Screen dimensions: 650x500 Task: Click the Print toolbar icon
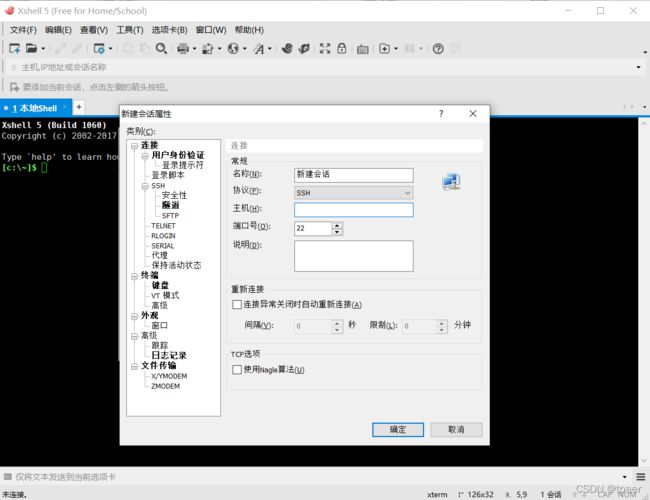pyautogui.click(x=183, y=49)
